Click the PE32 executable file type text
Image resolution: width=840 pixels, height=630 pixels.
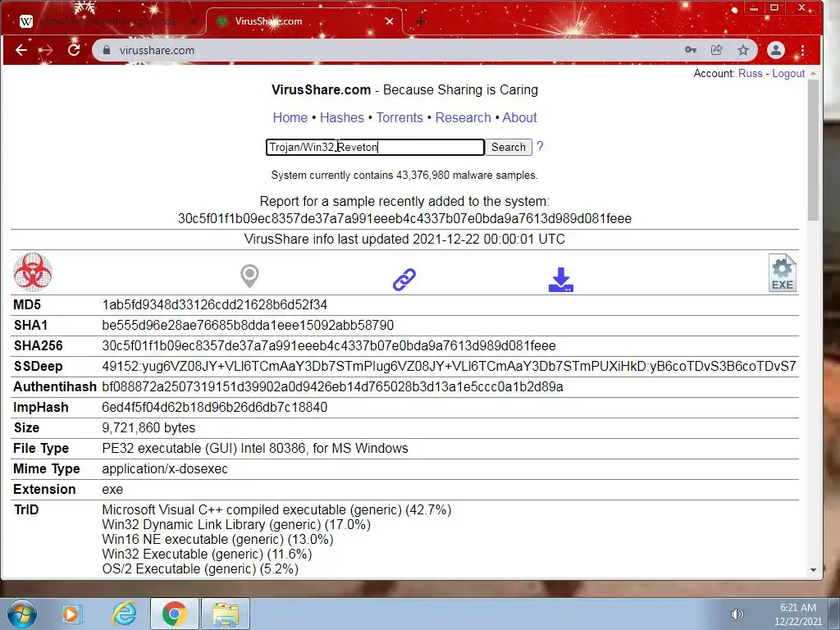click(x=255, y=448)
